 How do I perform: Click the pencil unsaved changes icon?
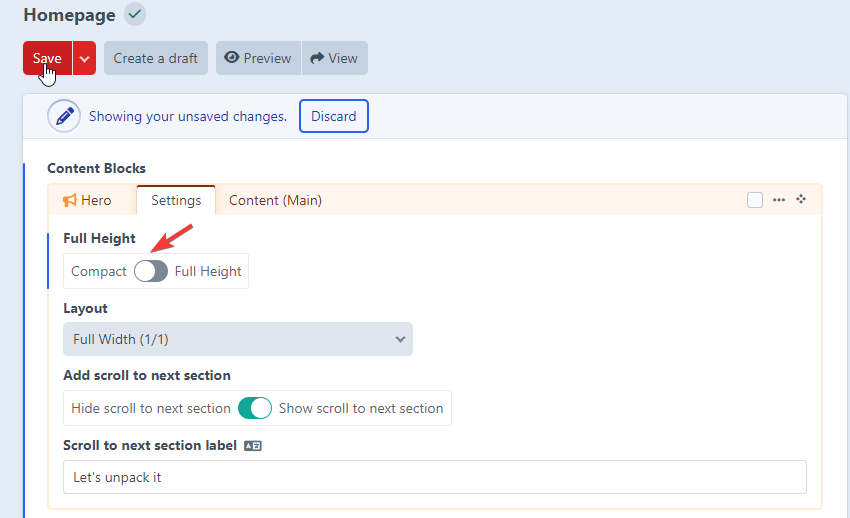[x=64, y=116]
